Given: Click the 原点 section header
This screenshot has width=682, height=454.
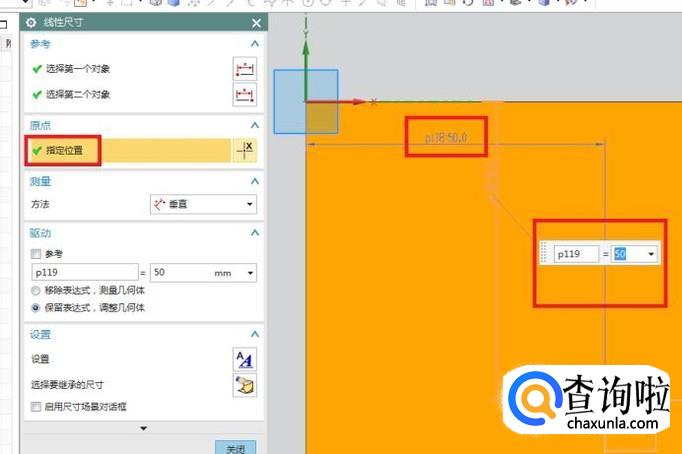Looking at the screenshot, I should pos(40,126).
